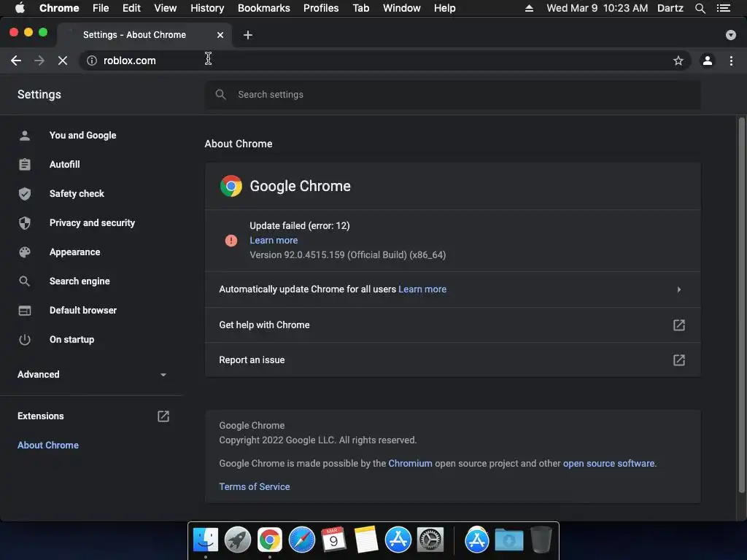Image resolution: width=747 pixels, height=560 pixels.
Task: Open Terms of Service link
Action: point(255,486)
